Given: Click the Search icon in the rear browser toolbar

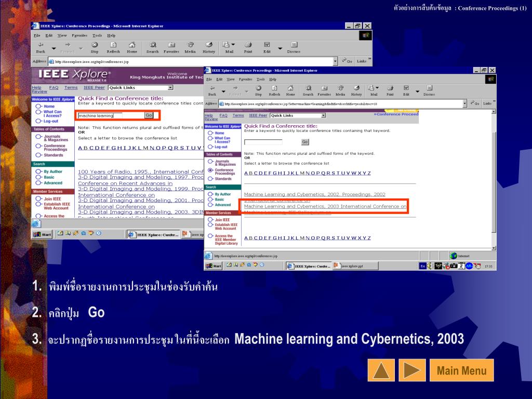Looking at the screenshot, I should tap(153, 45).
